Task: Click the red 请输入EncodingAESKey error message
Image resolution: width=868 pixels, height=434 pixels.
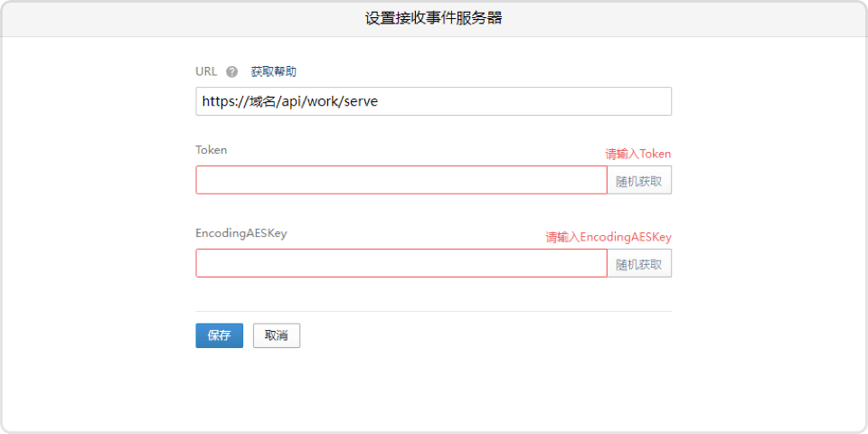Action: (608, 238)
